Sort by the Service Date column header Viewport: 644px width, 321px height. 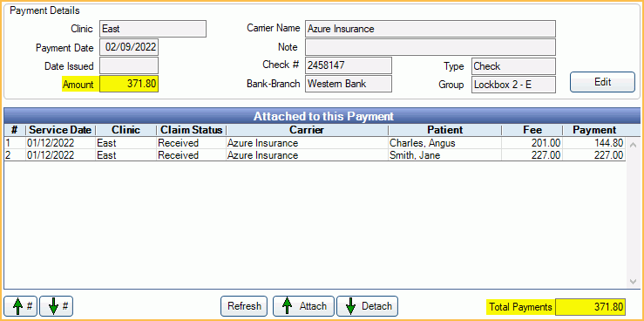coord(60,130)
